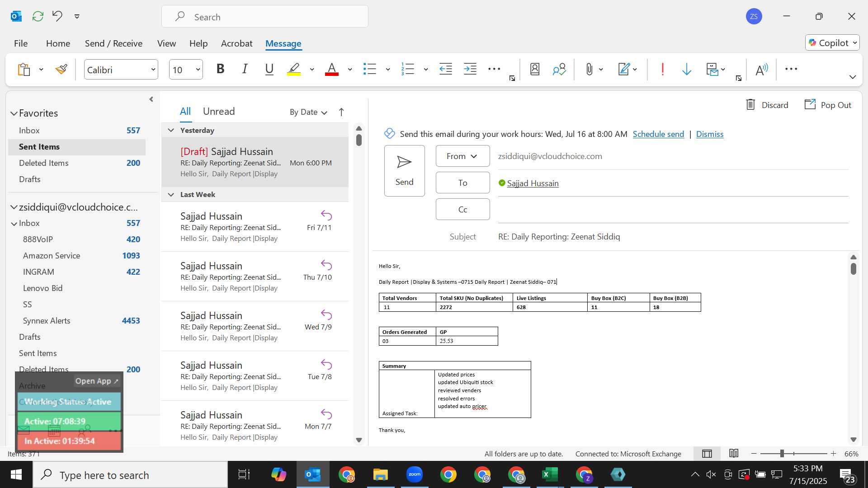Viewport: 868px width, 488px height.
Task: Switch to the Home tab
Action: (58, 43)
